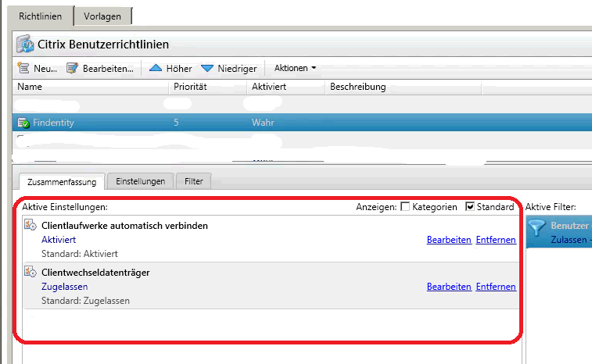Sort by the Aktiviert column header
592x364 pixels.
click(285, 87)
